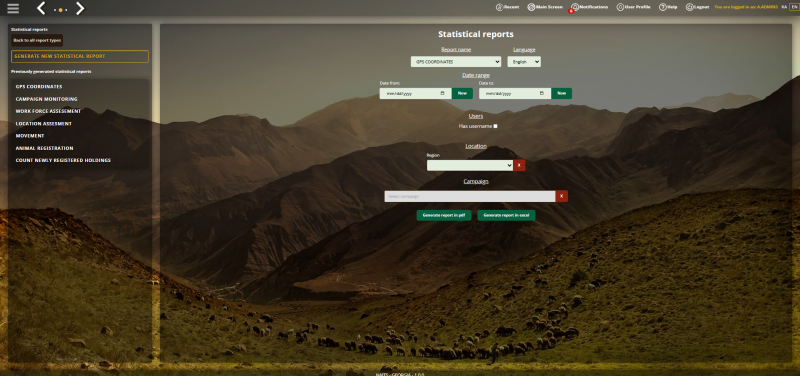The image size is (800, 376).
Task: Open the hamburger menu icon
Action: (13, 8)
